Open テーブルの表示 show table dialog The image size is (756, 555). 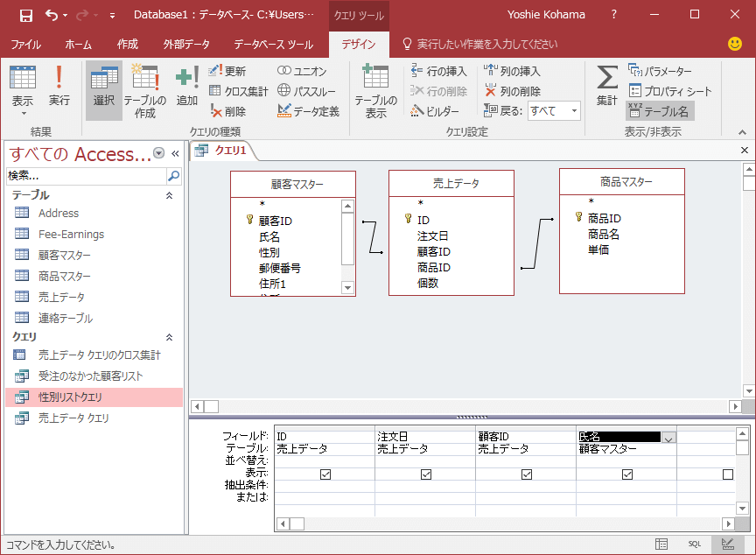(376, 91)
